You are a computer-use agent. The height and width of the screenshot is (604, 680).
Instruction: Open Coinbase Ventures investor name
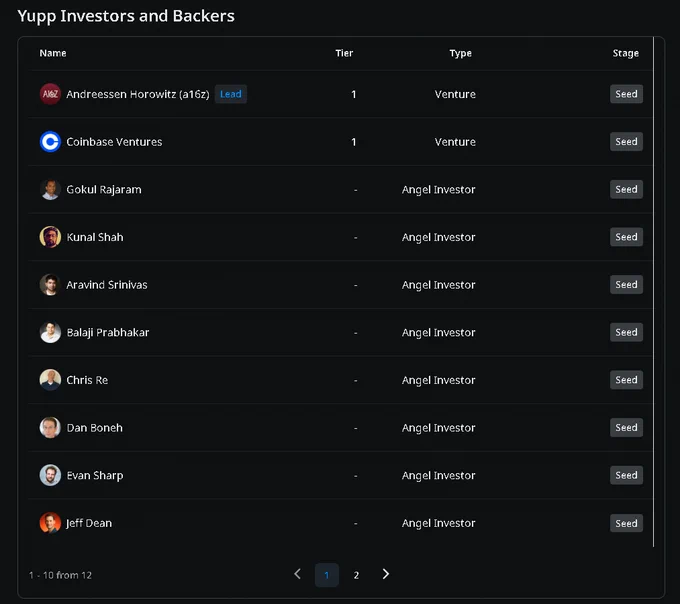pyautogui.click(x=114, y=142)
